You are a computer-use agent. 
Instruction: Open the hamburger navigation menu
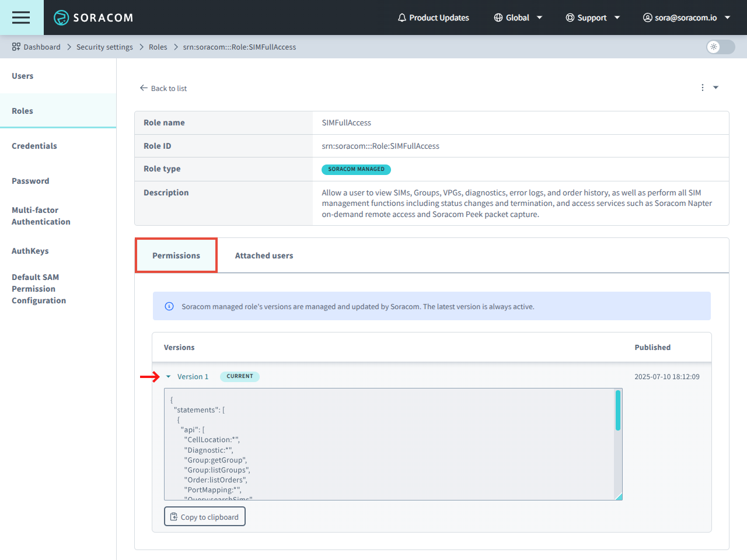21,17
